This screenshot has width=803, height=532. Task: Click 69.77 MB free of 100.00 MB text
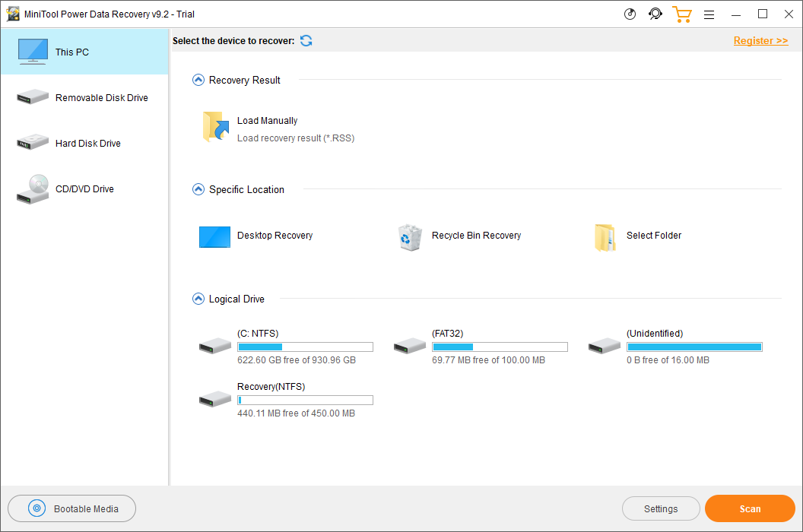click(488, 360)
